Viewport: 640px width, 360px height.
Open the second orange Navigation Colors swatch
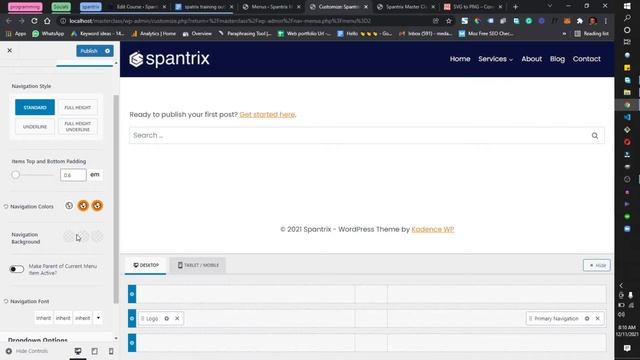point(97,206)
